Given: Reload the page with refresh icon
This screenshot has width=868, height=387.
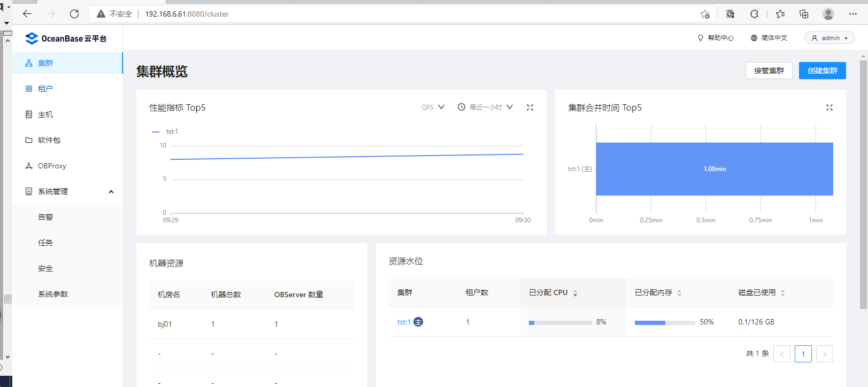Looking at the screenshot, I should pyautogui.click(x=74, y=14).
